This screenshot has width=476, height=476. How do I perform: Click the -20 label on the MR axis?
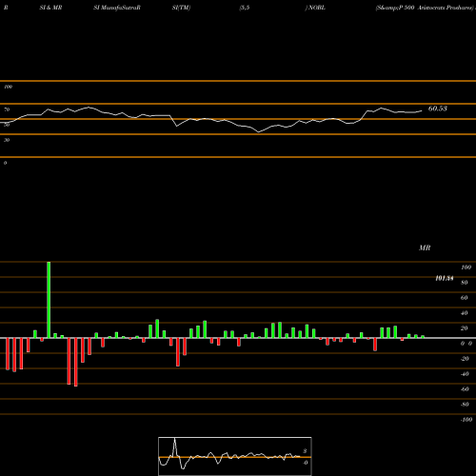point(465,359)
